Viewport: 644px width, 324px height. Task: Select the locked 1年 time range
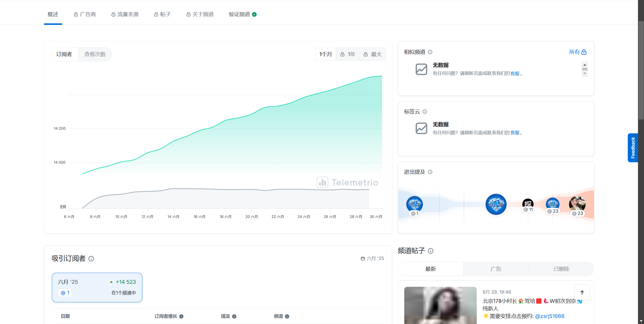[x=348, y=54]
